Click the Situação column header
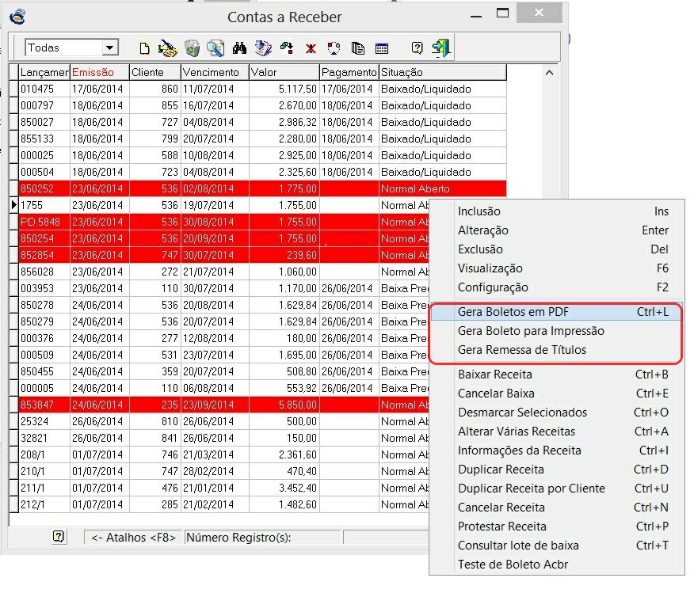The image size is (694, 616). coord(443,72)
